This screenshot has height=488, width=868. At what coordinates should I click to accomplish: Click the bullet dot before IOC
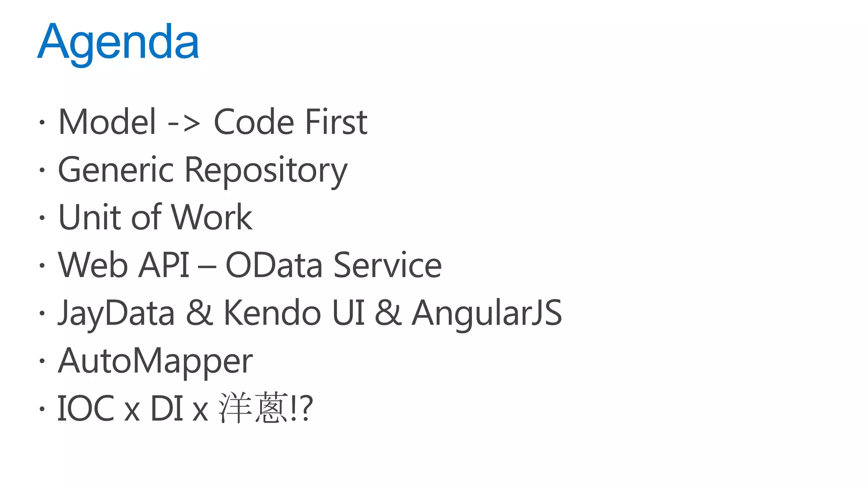pos(42,409)
